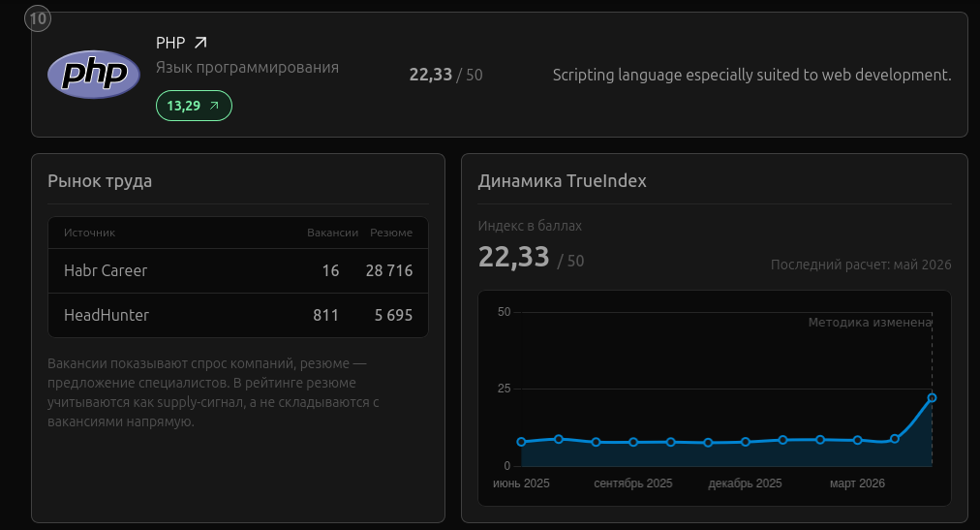Click the "март 2026" axis label
Screen dimensions: 980x530
(x=858, y=483)
